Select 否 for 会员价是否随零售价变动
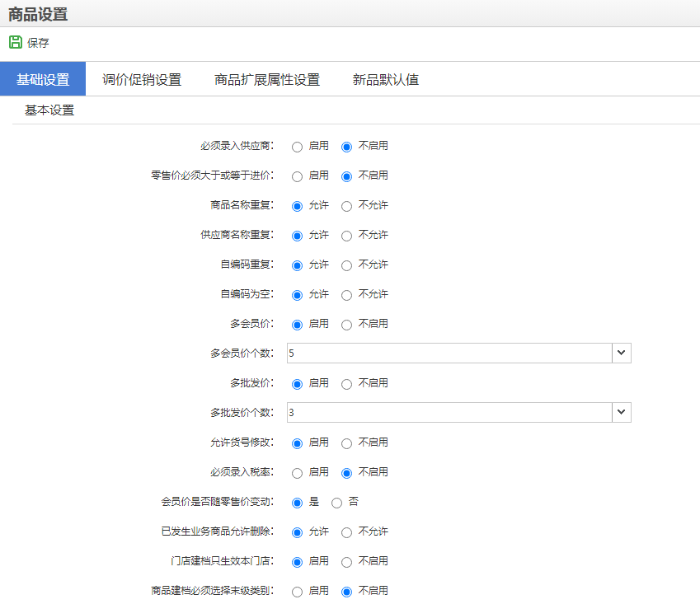 336,503
